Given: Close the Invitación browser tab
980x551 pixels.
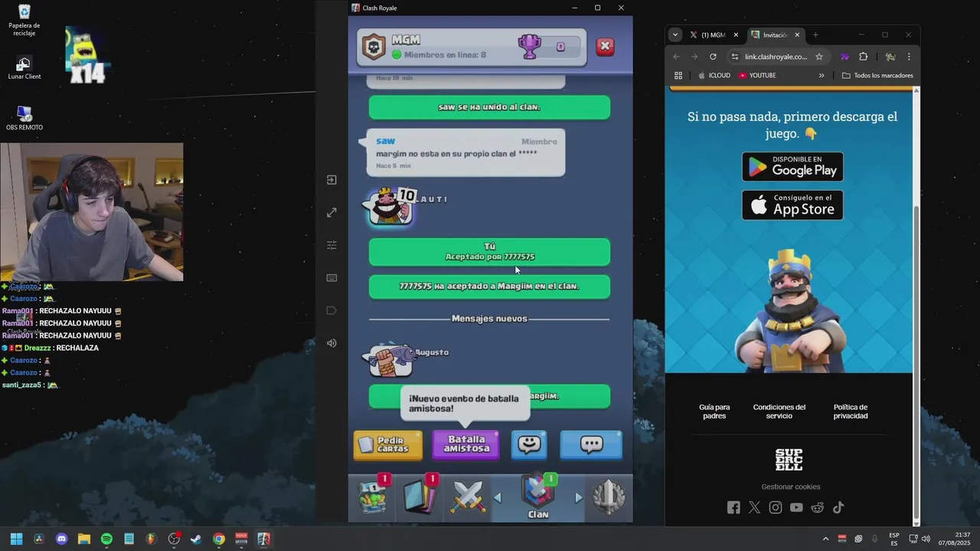Looking at the screenshot, I should [797, 35].
